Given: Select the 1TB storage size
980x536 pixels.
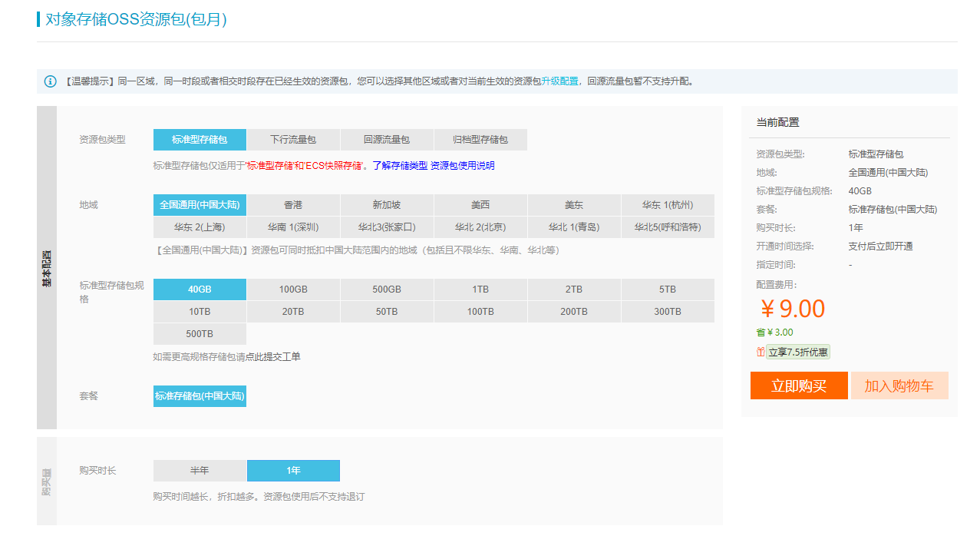Looking at the screenshot, I should coord(480,290).
